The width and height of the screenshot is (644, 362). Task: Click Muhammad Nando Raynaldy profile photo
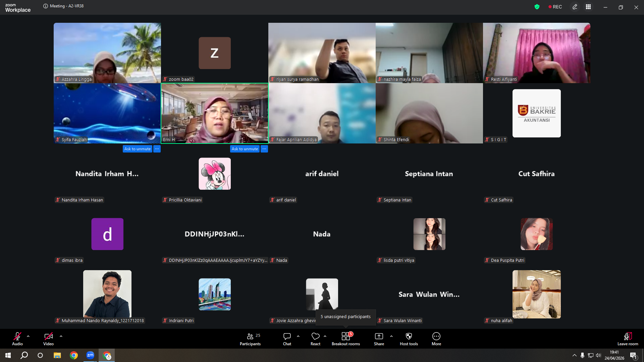tap(107, 294)
